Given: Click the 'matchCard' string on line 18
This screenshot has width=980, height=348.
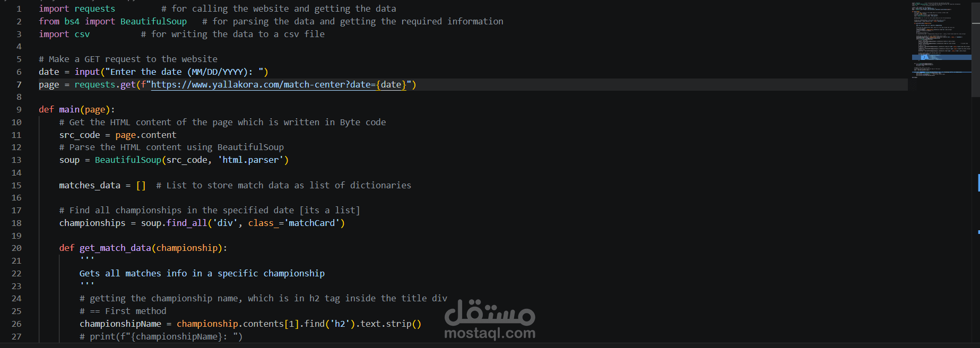Looking at the screenshot, I should (x=312, y=223).
